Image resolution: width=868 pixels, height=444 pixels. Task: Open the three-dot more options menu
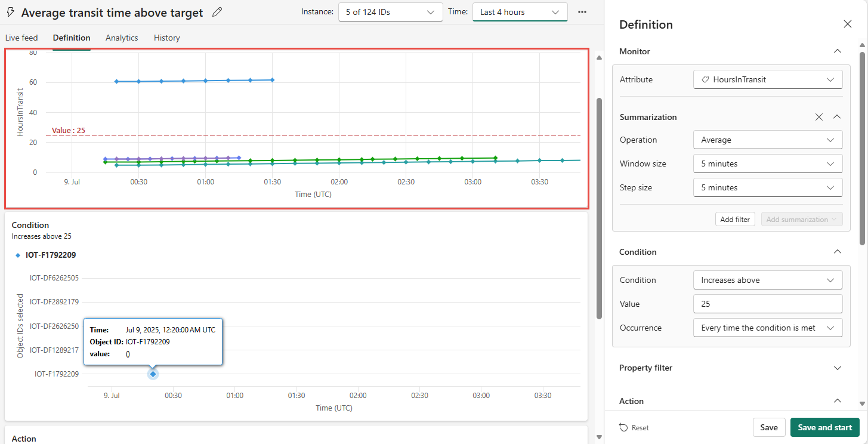pos(582,12)
